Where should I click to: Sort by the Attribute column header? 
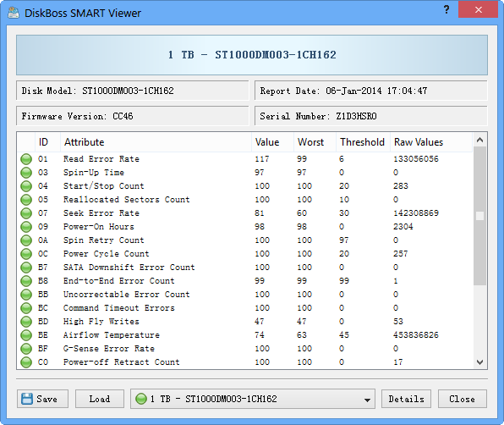[x=156, y=142]
